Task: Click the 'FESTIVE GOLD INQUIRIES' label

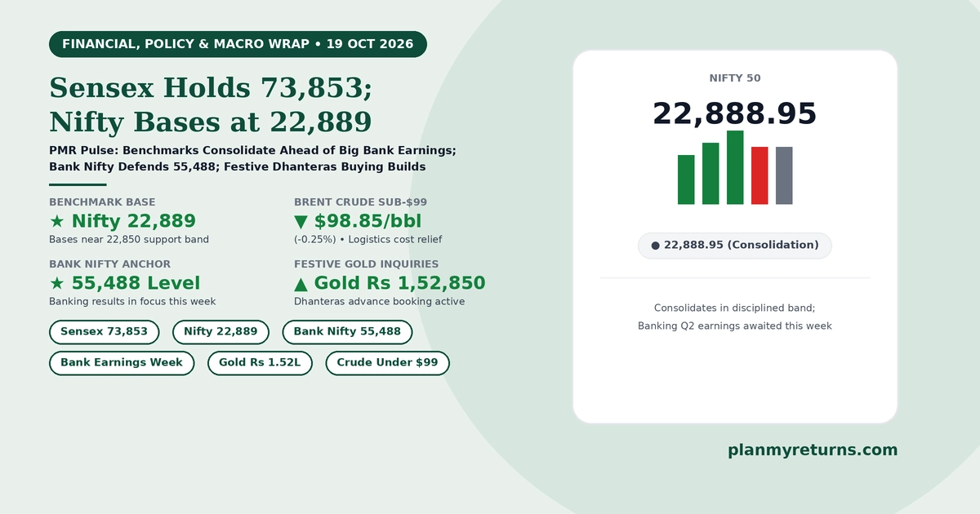Action: click(366, 264)
